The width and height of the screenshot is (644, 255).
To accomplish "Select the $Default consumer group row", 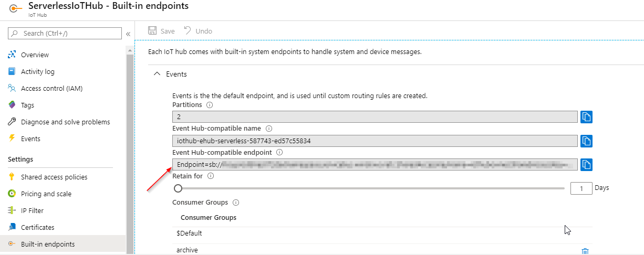I will tap(382, 233).
